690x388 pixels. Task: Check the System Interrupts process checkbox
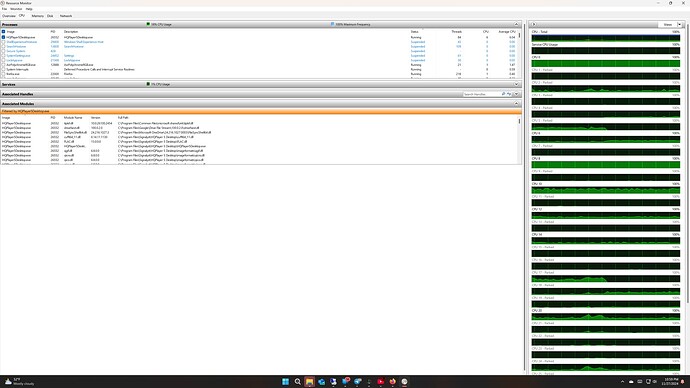[x=4, y=70]
